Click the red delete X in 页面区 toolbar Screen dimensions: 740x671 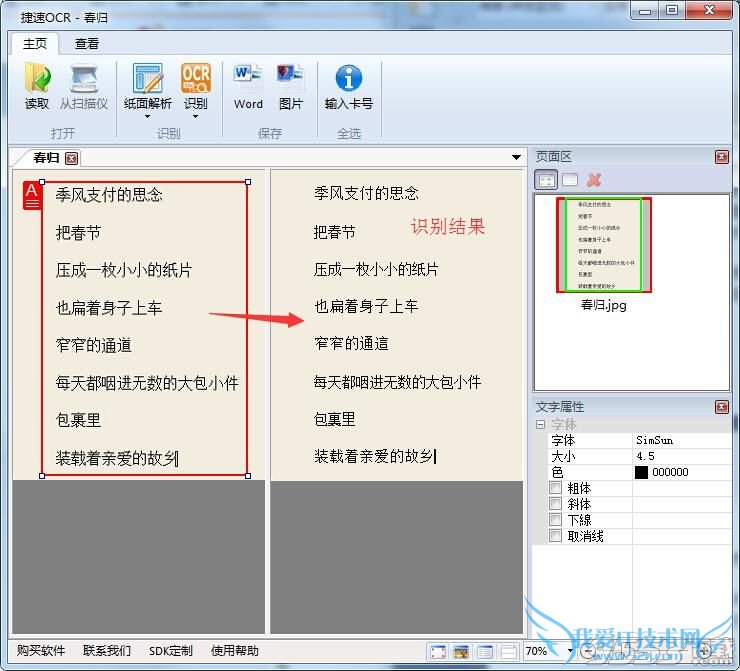point(594,180)
